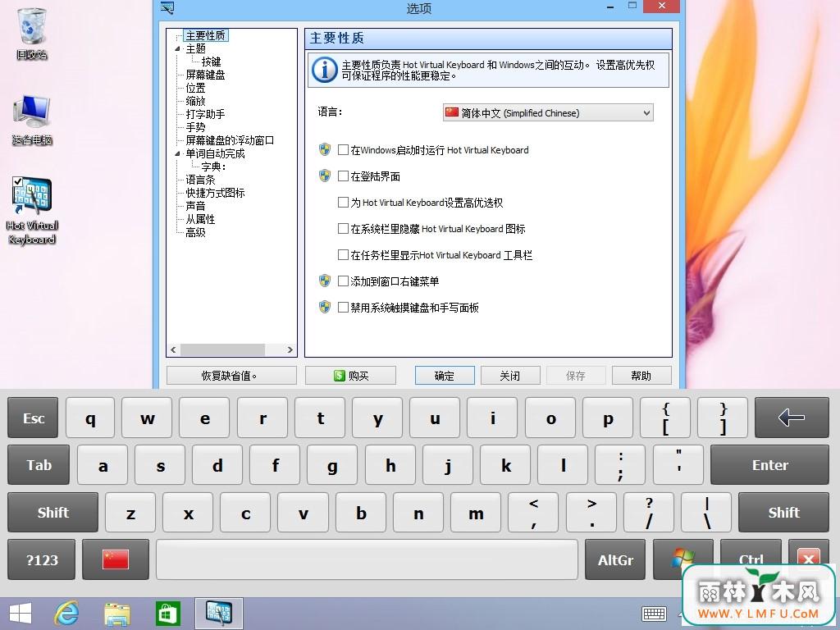
Task: Open the Windows Store taskbar icon
Action: (x=167, y=614)
